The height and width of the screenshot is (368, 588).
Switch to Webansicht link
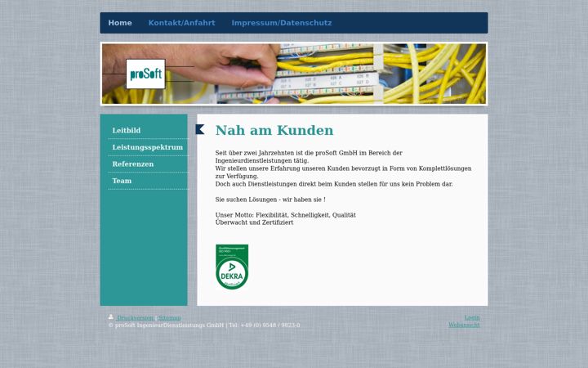click(x=464, y=325)
